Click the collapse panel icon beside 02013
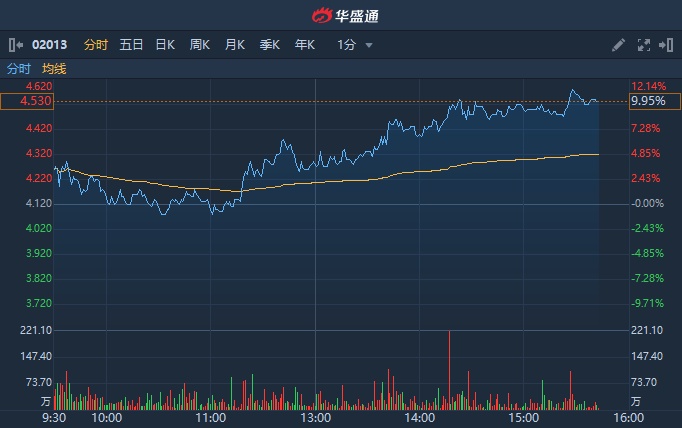Image resolution: width=682 pixels, height=428 pixels. pyautogui.click(x=15, y=45)
